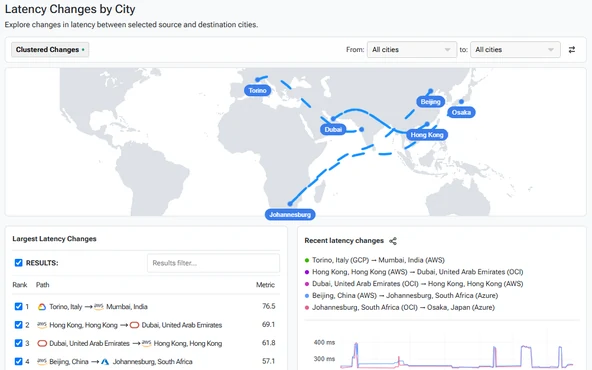Image resolution: width=592 pixels, height=370 pixels.
Task: Select the Beijing map marker label
Action: pos(430,102)
